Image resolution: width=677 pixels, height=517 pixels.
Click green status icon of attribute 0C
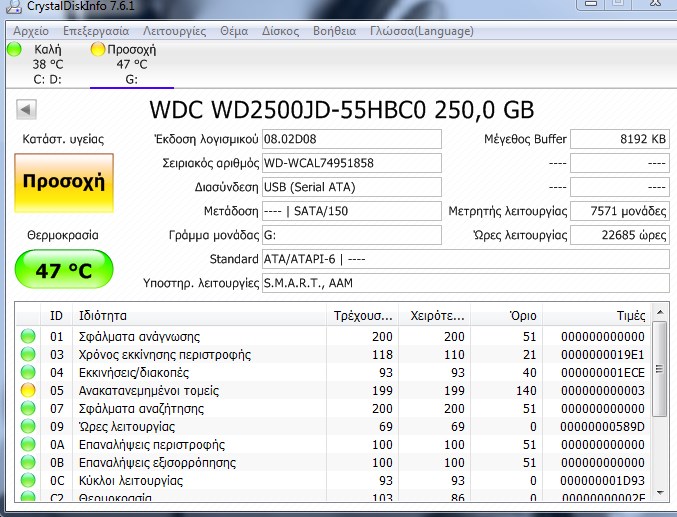click(x=28, y=480)
